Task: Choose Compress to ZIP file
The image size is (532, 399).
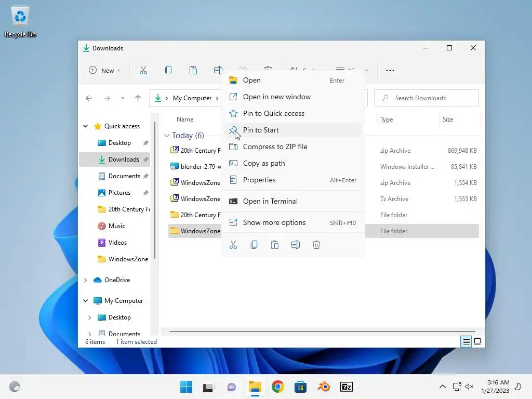Action: (x=293, y=147)
